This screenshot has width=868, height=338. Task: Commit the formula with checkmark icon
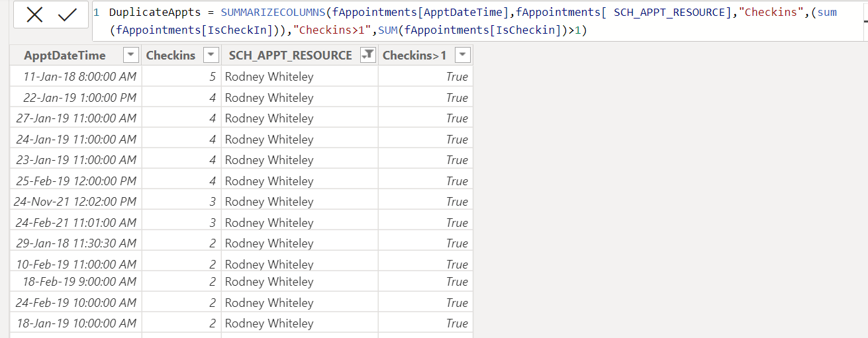coord(68,15)
